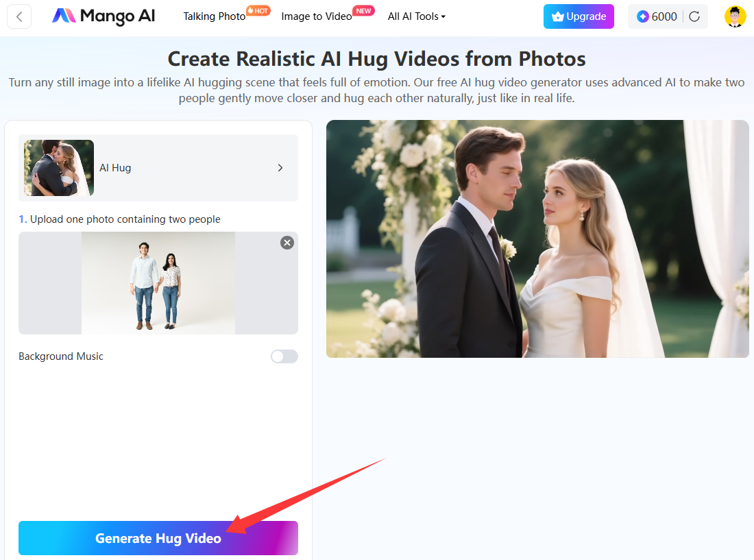This screenshot has height=560, width=754.
Task: Open the user profile avatar
Action: 735,16
